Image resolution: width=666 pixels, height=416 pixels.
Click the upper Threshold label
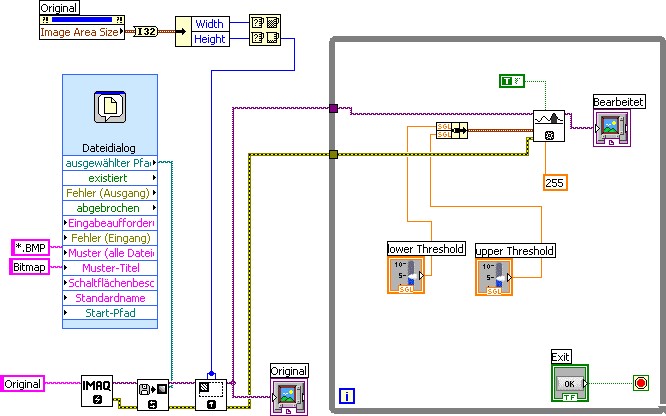pos(515,251)
